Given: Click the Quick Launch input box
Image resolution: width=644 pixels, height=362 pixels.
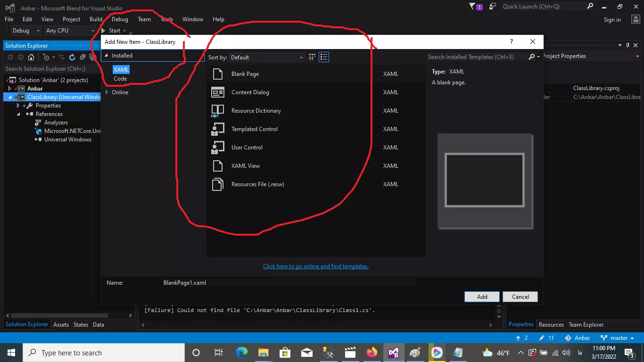Looking at the screenshot, I should [x=543, y=7].
